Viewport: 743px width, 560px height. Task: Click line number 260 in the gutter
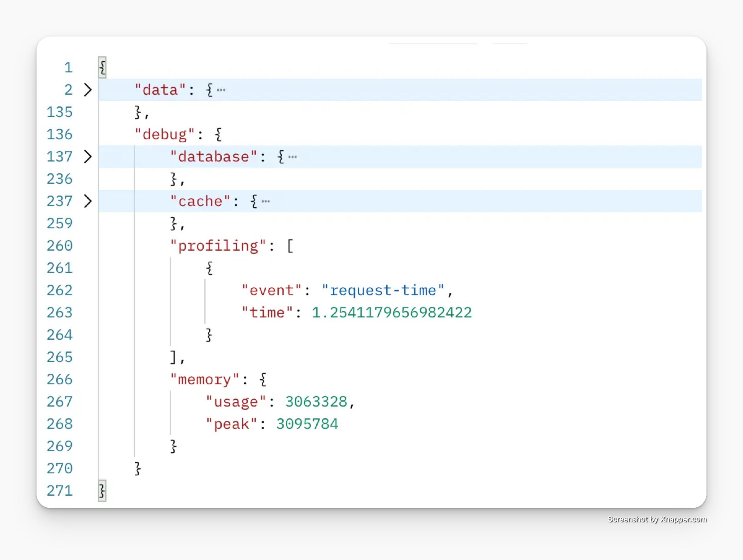tap(59, 246)
